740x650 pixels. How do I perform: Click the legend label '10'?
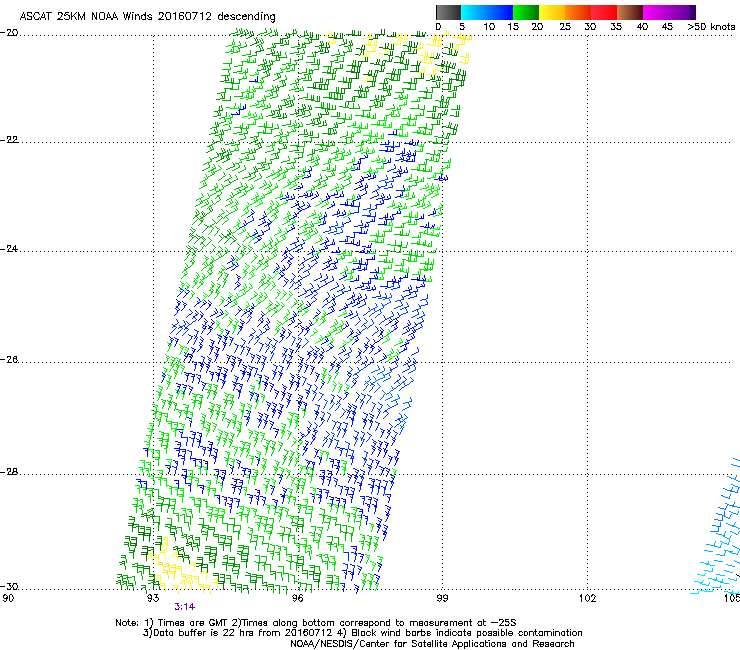click(489, 27)
